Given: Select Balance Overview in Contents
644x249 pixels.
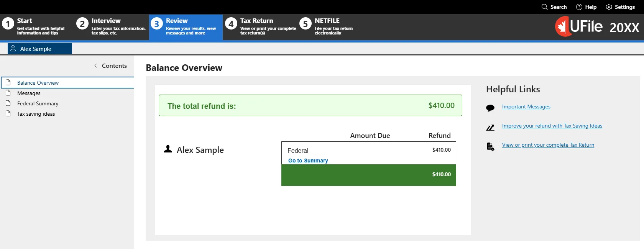Looking at the screenshot, I should click(67, 82).
